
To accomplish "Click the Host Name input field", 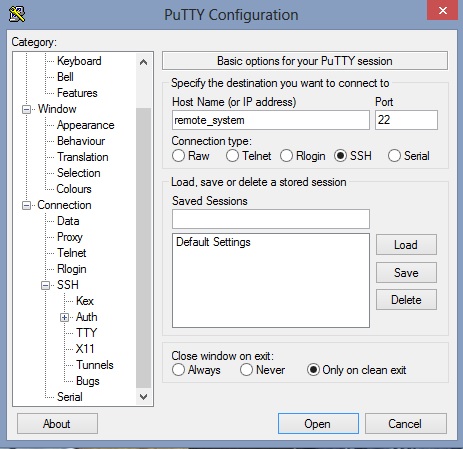I will tap(271, 120).
